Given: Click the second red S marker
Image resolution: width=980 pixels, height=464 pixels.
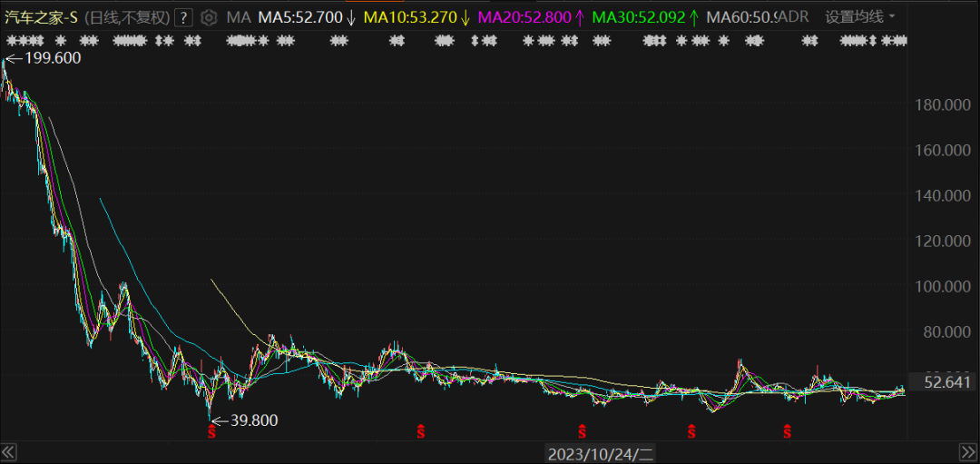Looking at the screenshot, I should pyautogui.click(x=421, y=430).
